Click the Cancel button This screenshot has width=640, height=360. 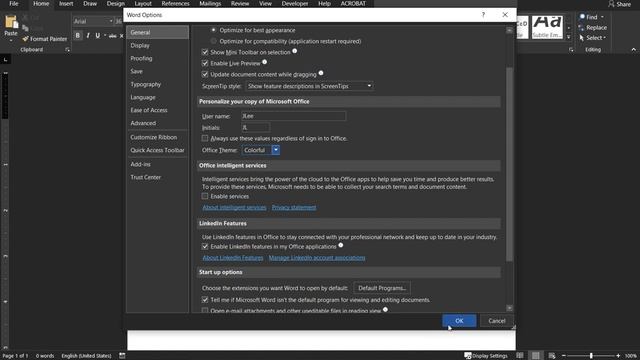coord(497,320)
